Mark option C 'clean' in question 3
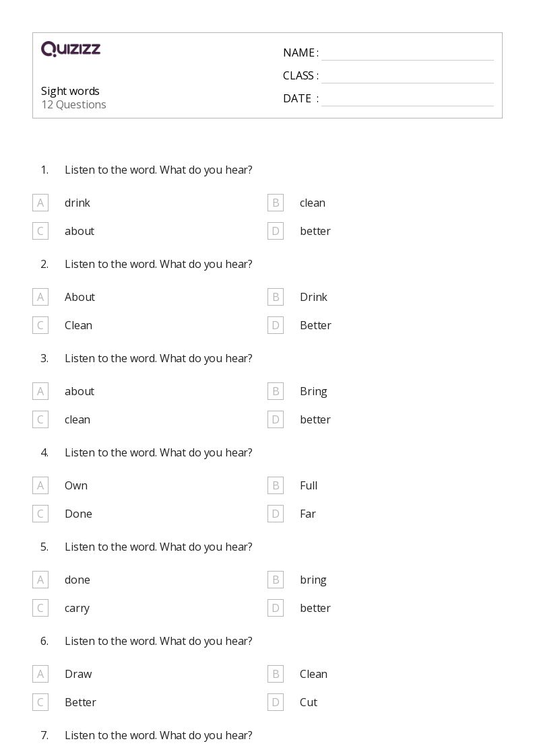This screenshot has height=756, width=535. tap(40, 419)
